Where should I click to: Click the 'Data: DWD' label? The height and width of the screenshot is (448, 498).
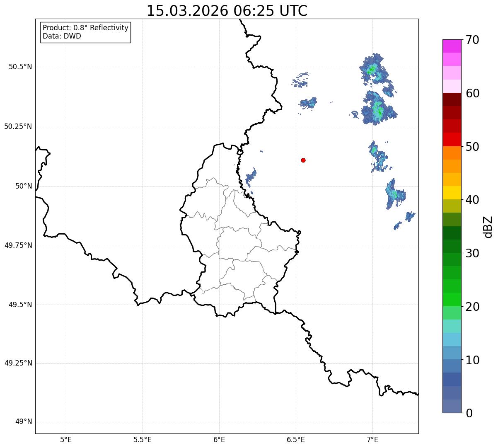(x=62, y=36)
